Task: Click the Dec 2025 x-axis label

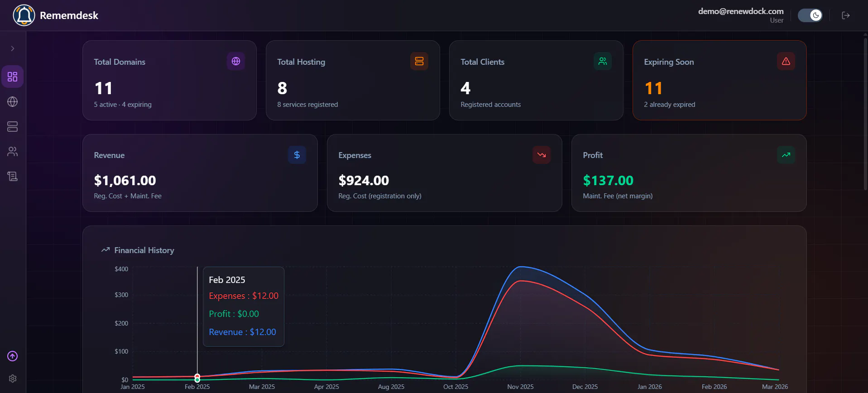Action: pos(585,387)
